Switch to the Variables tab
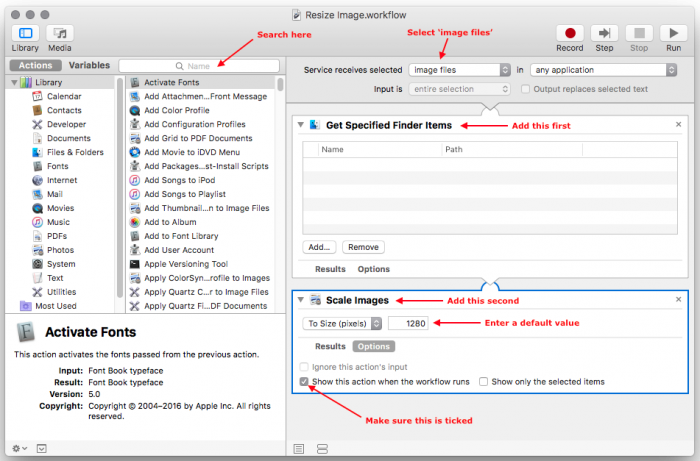This screenshot has height=461, width=700. pyautogui.click(x=89, y=65)
